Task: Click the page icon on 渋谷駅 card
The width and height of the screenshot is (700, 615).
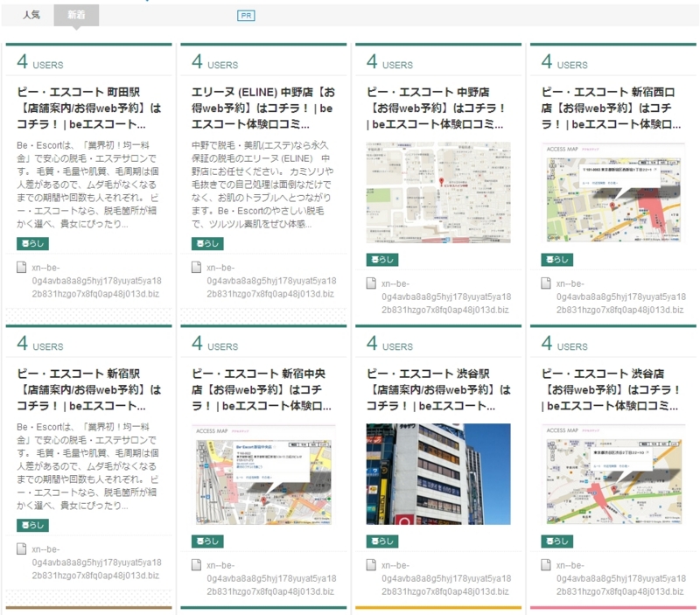Action: [x=371, y=565]
